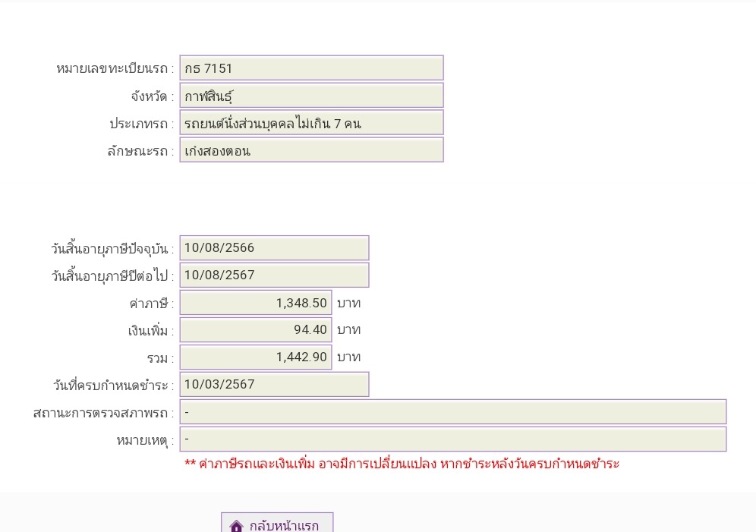
Task: Click the license plate field กธ 7151
Action: 311,68
